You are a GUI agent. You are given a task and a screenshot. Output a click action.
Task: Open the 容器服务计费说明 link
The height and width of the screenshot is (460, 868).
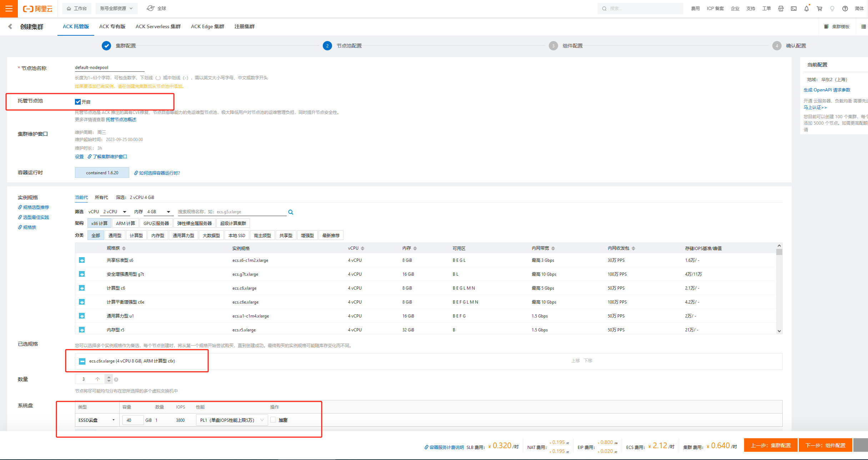pos(444,447)
